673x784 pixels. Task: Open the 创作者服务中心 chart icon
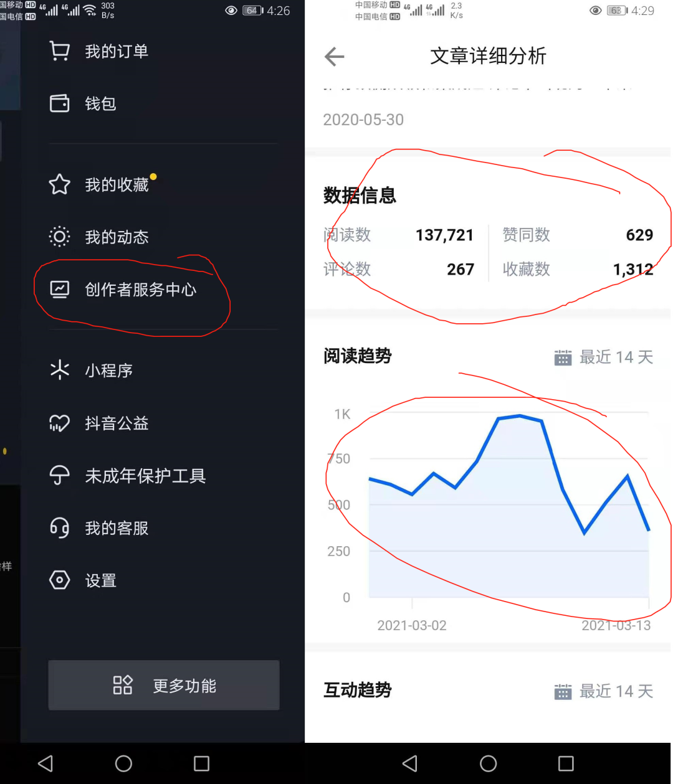(x=59, y=289)
